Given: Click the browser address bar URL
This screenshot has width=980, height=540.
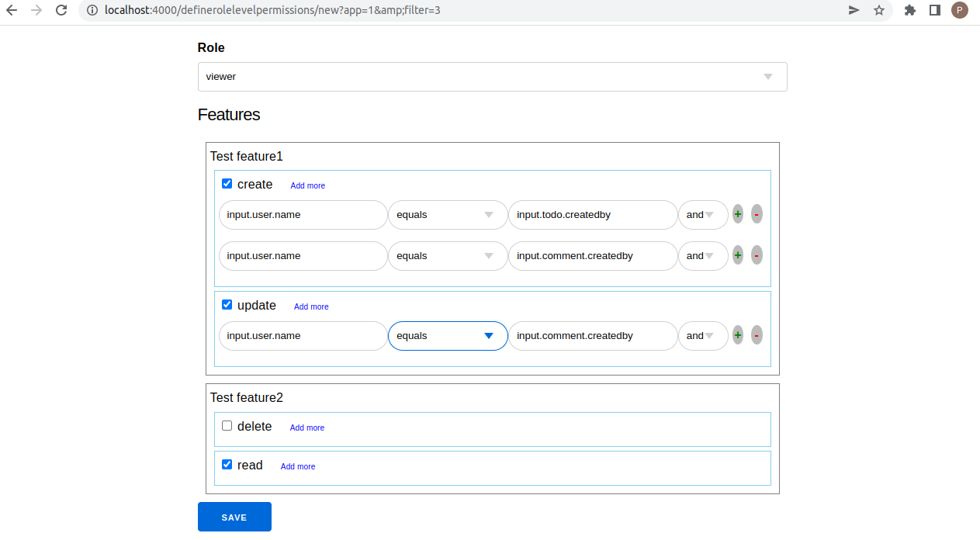Looking at the screenshot, I should [x=273, y=10].
